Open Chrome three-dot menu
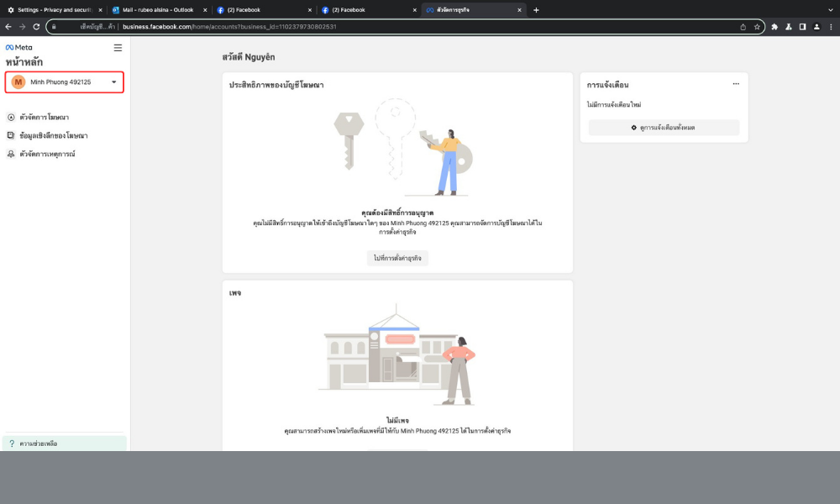The height and width of the screenshot is (504, 840). (831, 27)
